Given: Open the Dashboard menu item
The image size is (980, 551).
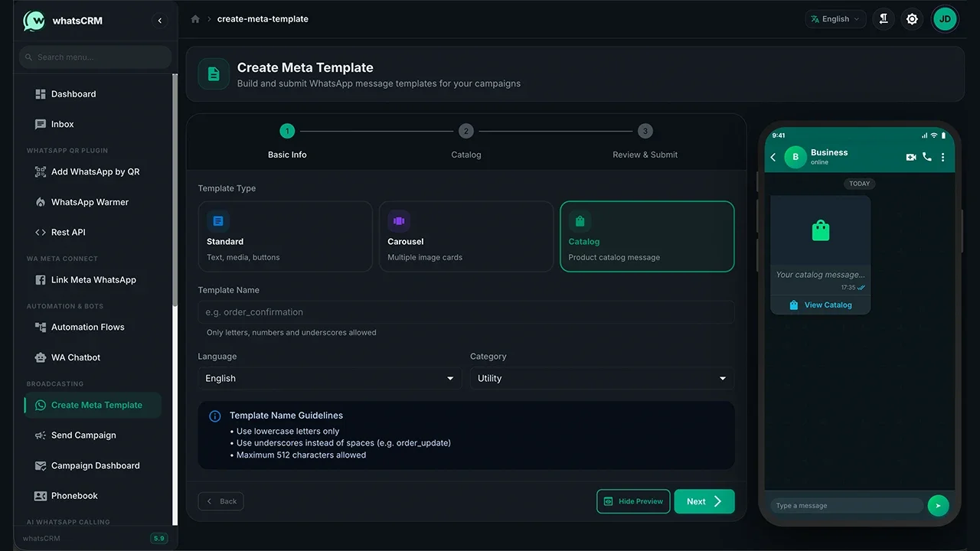Looking at the screenshot, I should click(x=93, y=94).
